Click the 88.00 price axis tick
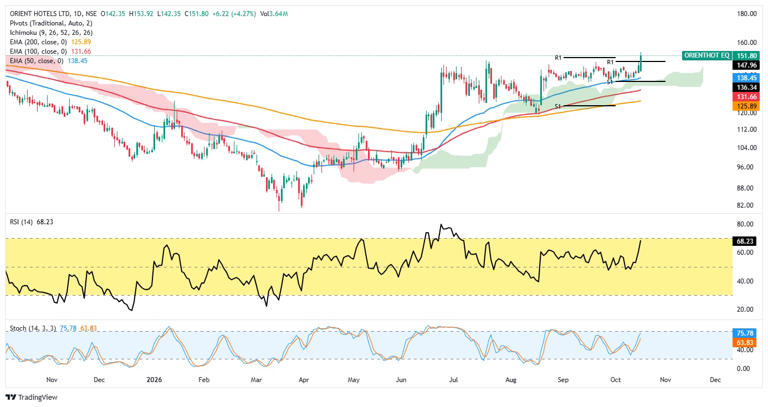 click(x=747, y=188)
